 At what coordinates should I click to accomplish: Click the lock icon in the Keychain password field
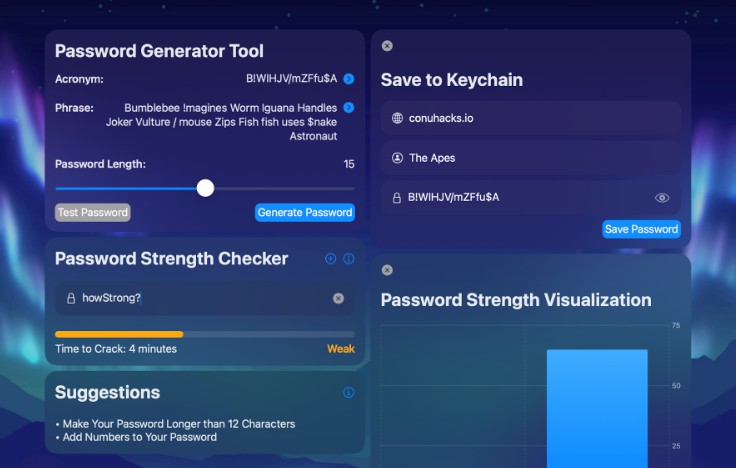click(x=397, y=198)
